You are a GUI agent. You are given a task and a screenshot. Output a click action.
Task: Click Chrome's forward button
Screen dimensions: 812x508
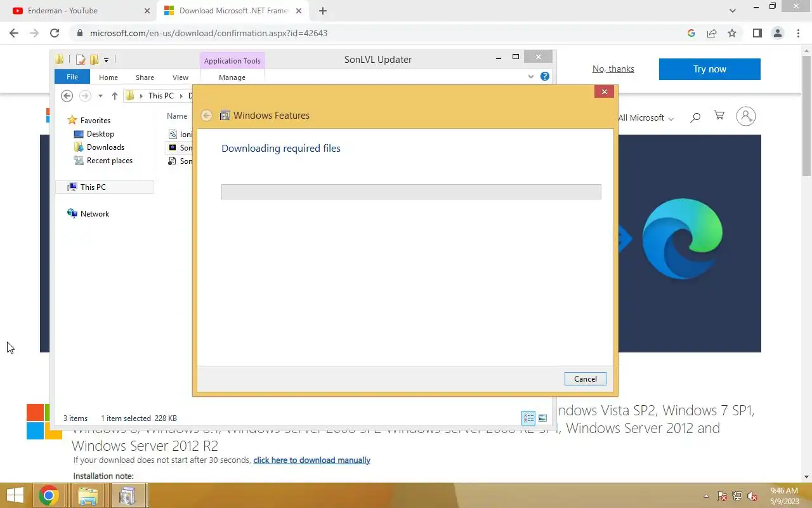coord(34,33)
